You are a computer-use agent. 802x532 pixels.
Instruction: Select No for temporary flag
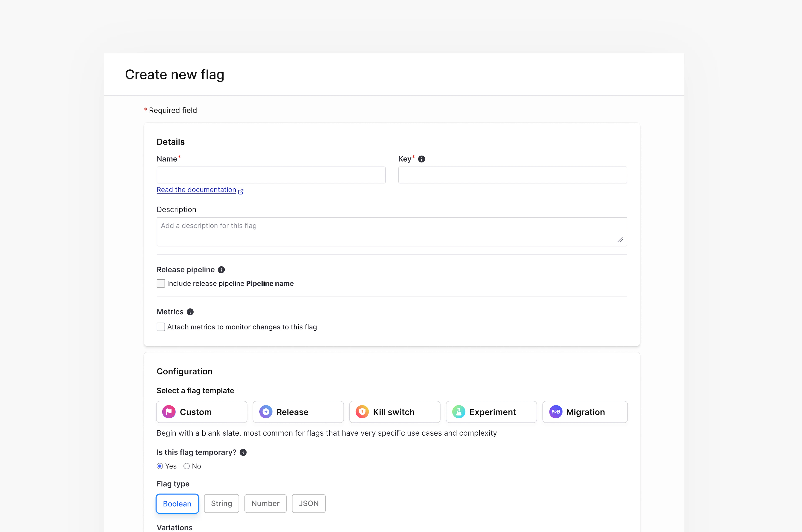[187, 466]
